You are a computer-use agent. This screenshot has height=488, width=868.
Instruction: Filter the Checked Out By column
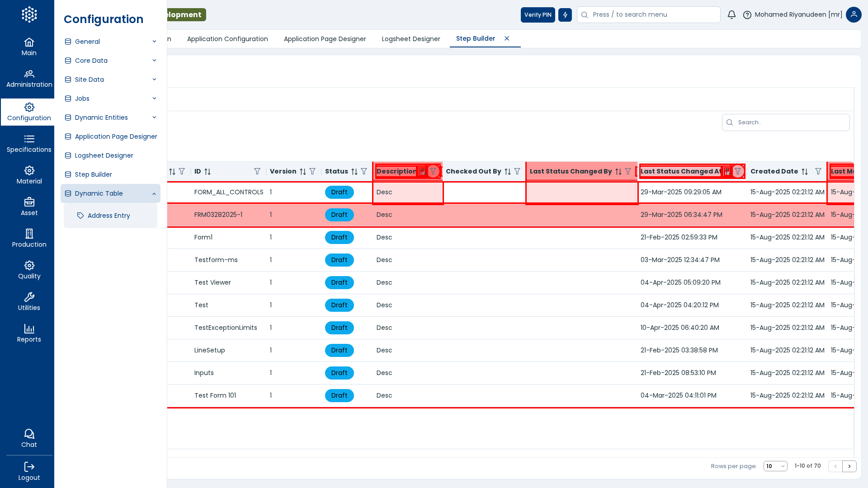click(x=517, y=172)
